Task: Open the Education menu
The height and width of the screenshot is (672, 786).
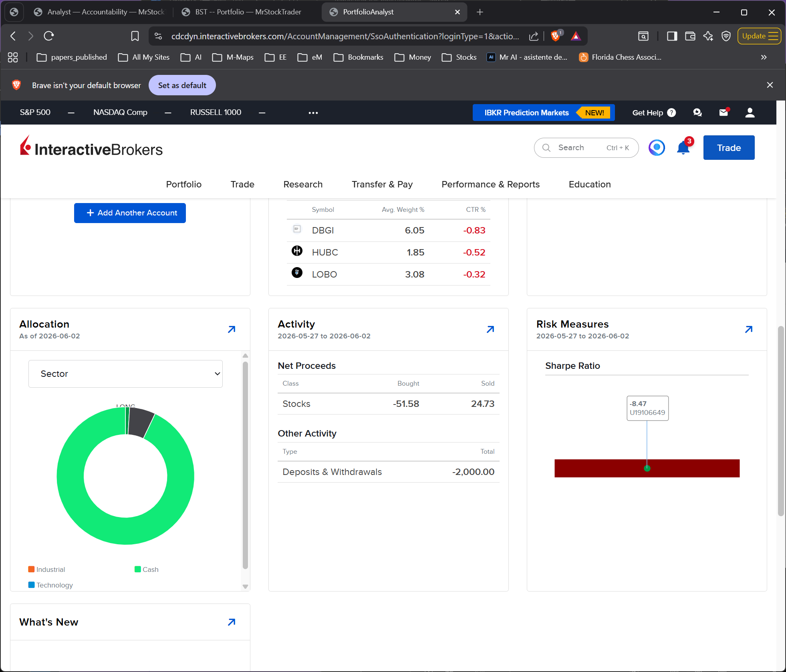Action: (x=590, y=184)
